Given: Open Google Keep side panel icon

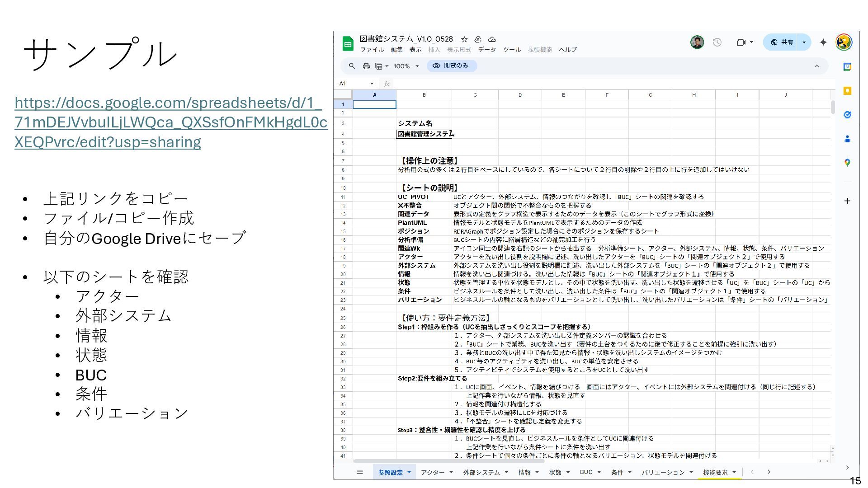Looking at the screenshot, I should 847,91.
